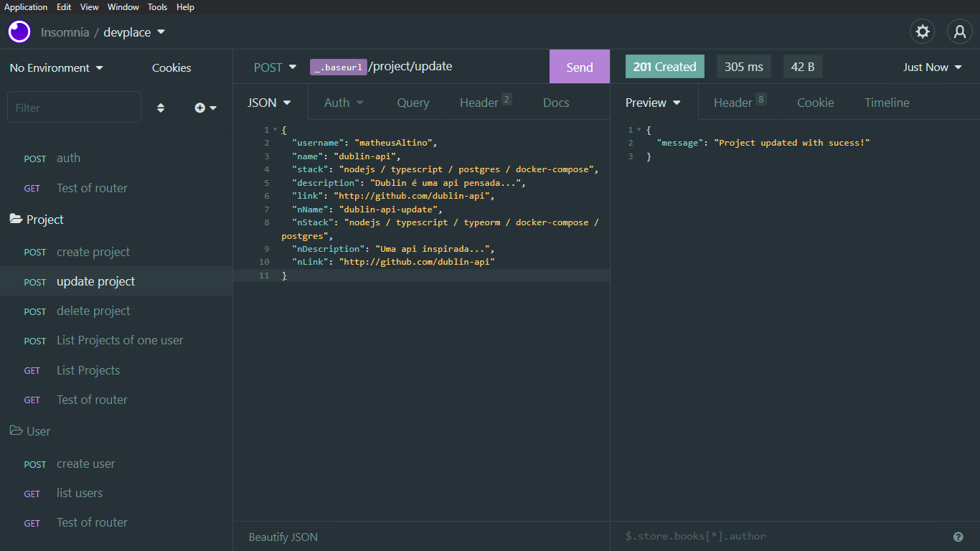Viewport: 980px width, 551px height.
Task: Fold the JSON root in request editor
Action: click(x=275, y=130)
